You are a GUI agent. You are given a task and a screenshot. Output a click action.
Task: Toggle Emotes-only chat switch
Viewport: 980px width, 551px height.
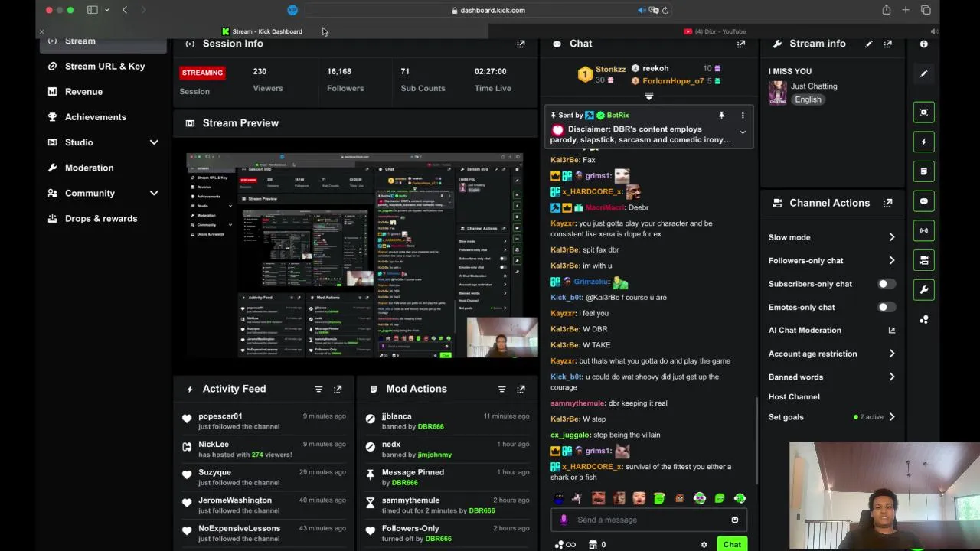click(x=886, y=308)
